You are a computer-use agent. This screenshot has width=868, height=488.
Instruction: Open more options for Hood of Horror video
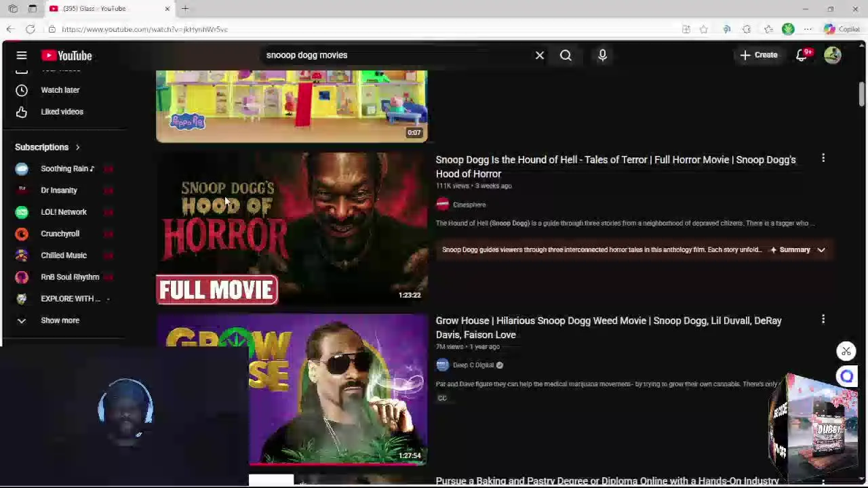[823, 159]
